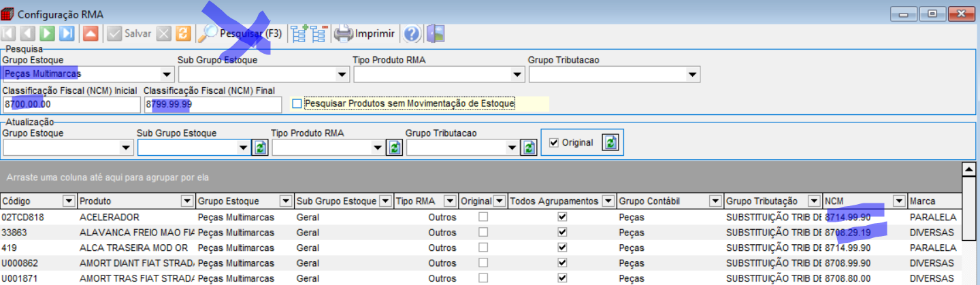This screenshot has height=285, width=980.
Task: Open the help question mark icon
Action: tap(411, 33)
